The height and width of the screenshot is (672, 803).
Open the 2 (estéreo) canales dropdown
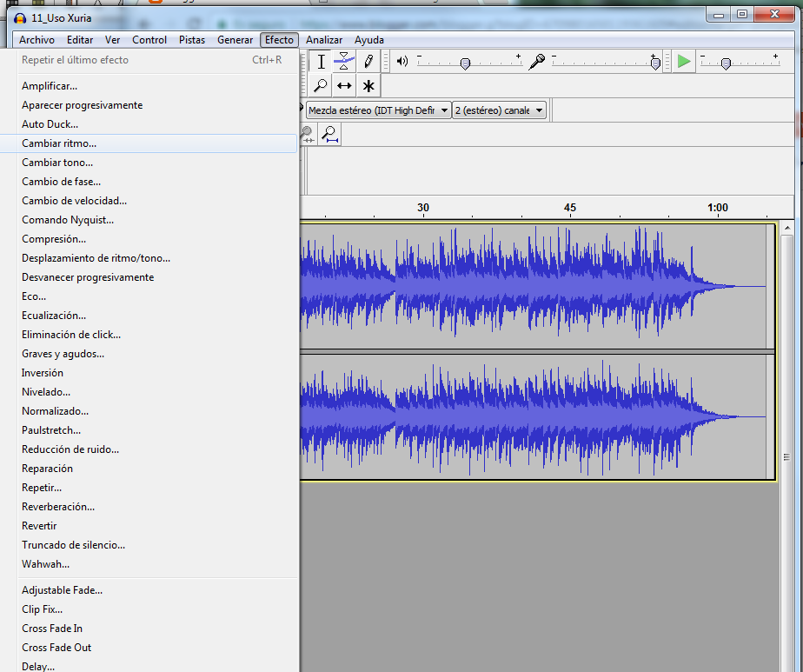499,110
